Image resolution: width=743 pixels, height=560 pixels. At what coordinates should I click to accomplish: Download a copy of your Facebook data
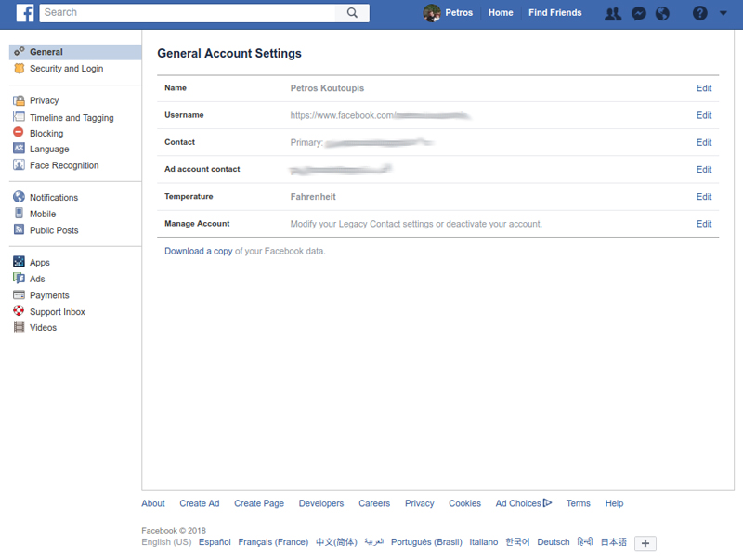[x=198, y=250]
